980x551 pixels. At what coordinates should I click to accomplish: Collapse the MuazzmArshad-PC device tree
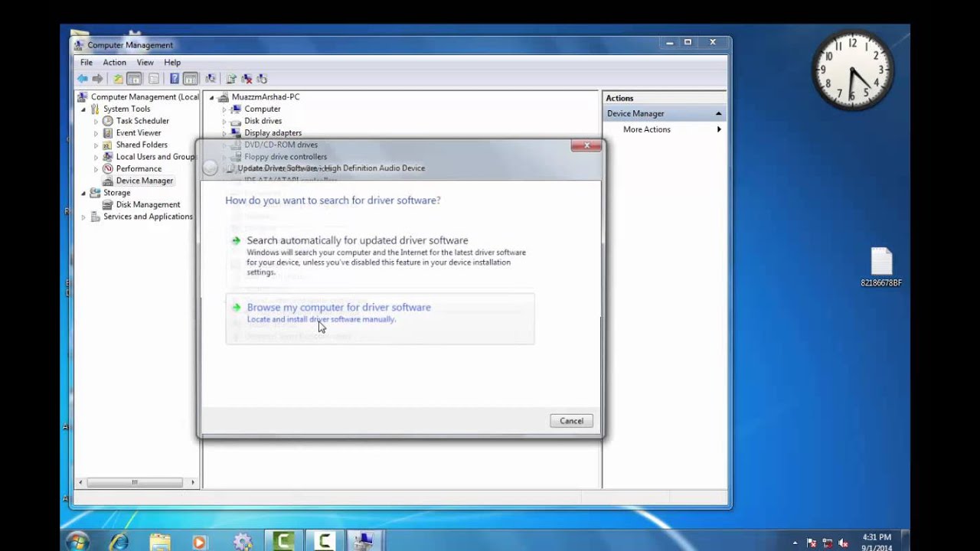pos(211,97)
